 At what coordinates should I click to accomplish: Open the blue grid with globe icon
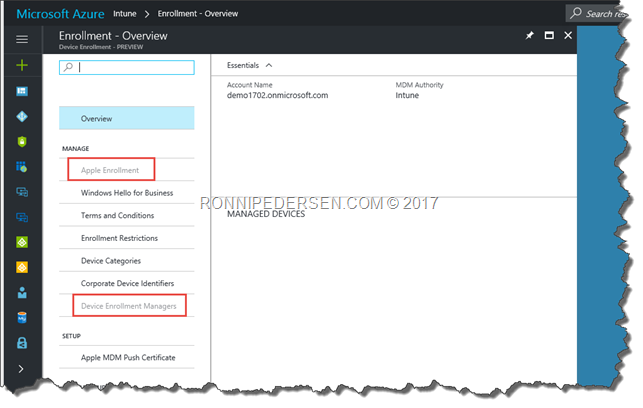[x=22, y=166]
